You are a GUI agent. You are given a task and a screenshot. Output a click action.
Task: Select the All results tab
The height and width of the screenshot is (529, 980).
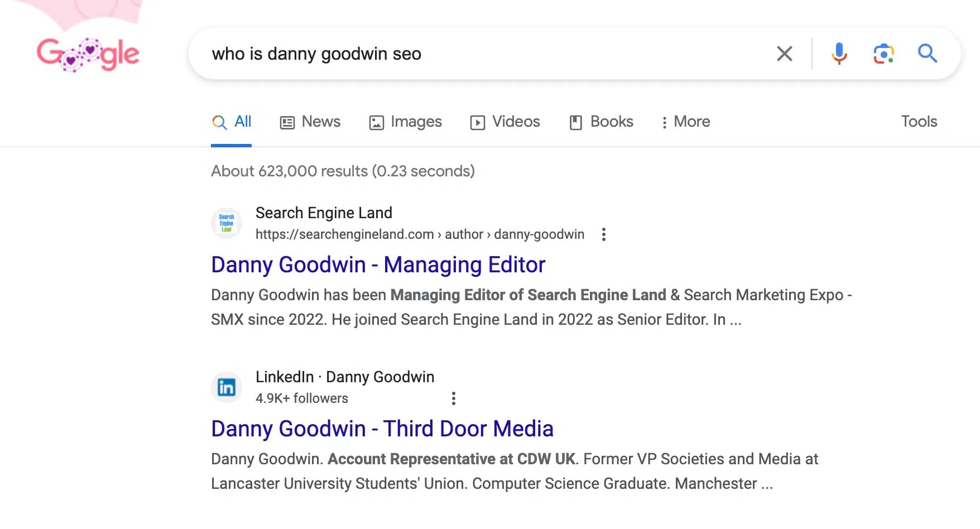[x=231, y=122]
